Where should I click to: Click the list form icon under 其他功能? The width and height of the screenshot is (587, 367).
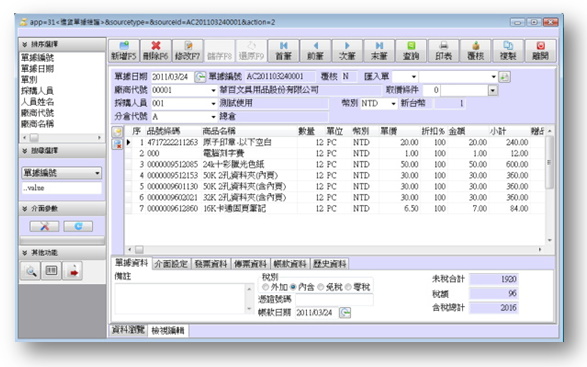(51, 271)
